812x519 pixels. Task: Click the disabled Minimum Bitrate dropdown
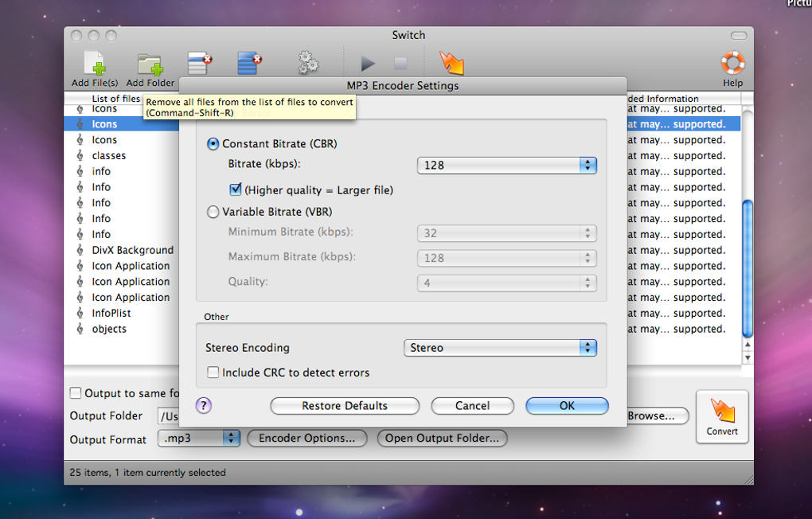pyautogui.click(x=507, y=233)
